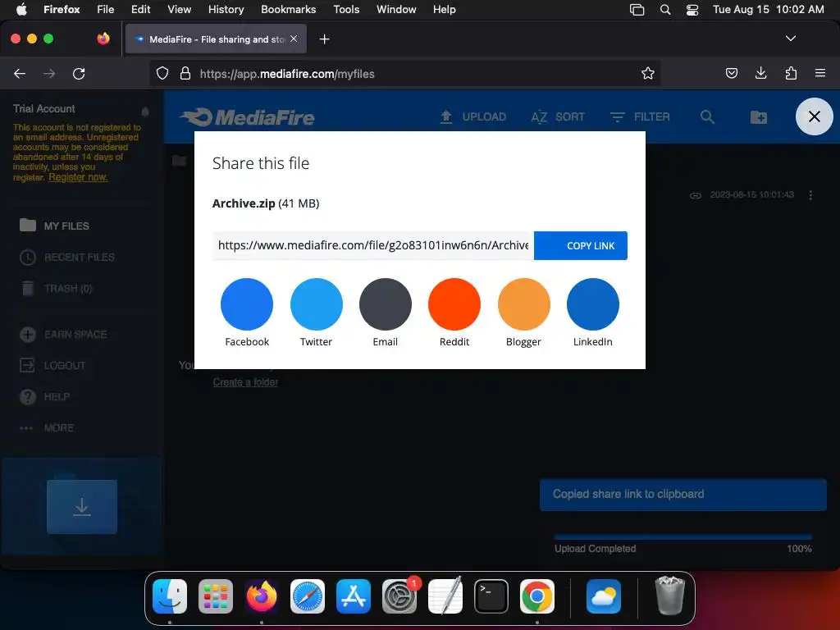Reload the page with refresh icon

click(x=79, y=73)
